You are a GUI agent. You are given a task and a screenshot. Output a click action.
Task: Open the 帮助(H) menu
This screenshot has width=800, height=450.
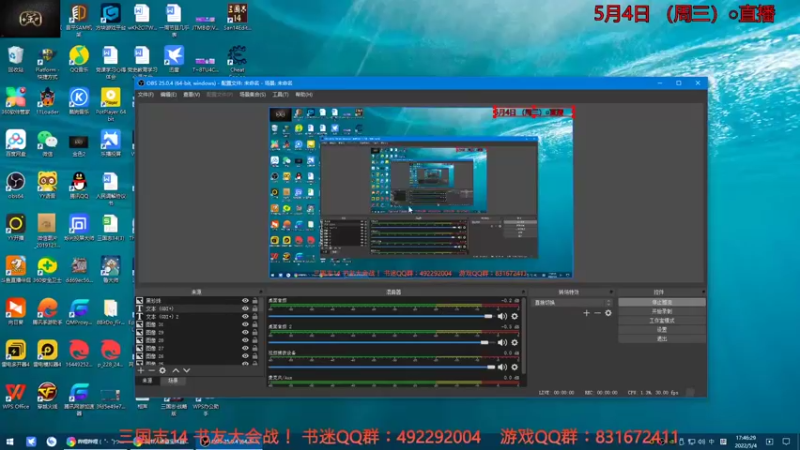click(304, 94)
